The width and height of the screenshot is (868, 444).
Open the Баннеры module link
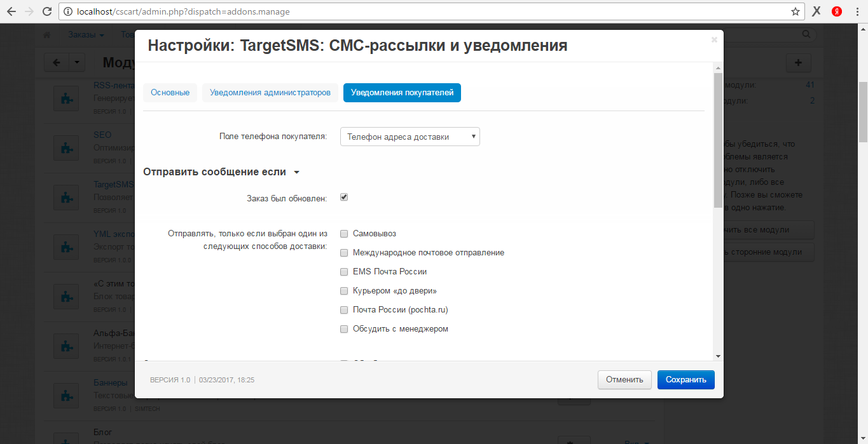pos(111,382)
